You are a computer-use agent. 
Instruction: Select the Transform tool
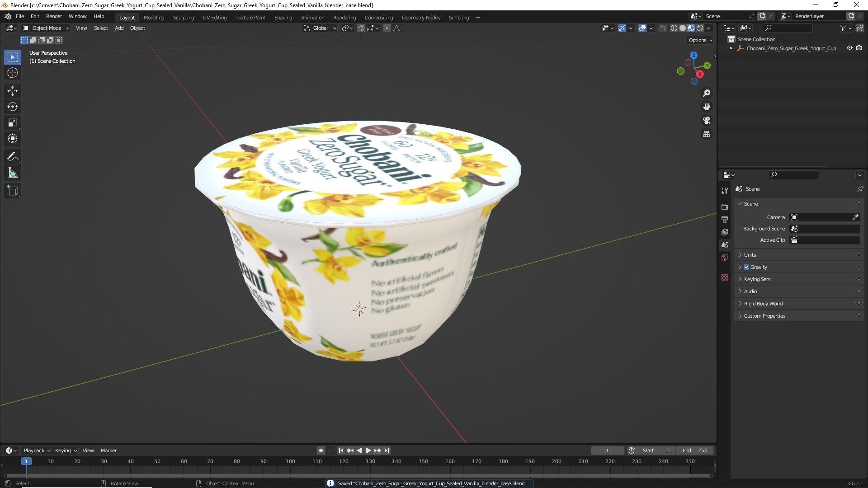click(x=13, y=138)
